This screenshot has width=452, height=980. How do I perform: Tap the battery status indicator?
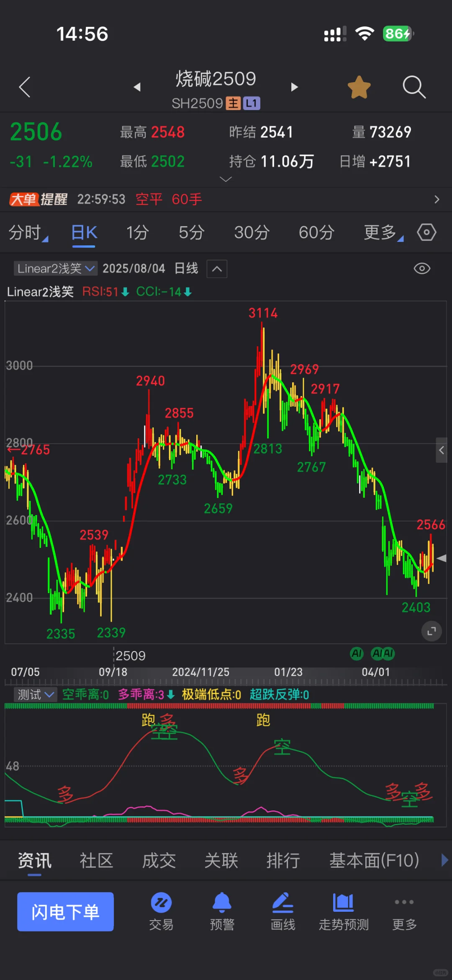pyautogui.click(x=398, y=33)
